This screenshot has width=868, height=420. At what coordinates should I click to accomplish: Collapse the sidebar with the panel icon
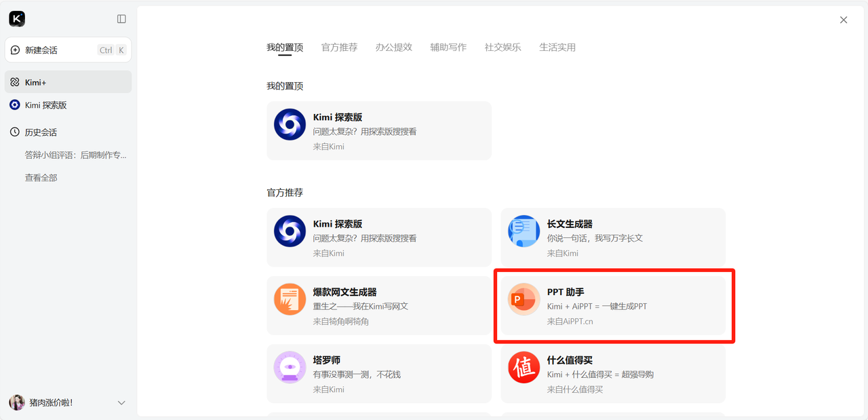(121, 19)
